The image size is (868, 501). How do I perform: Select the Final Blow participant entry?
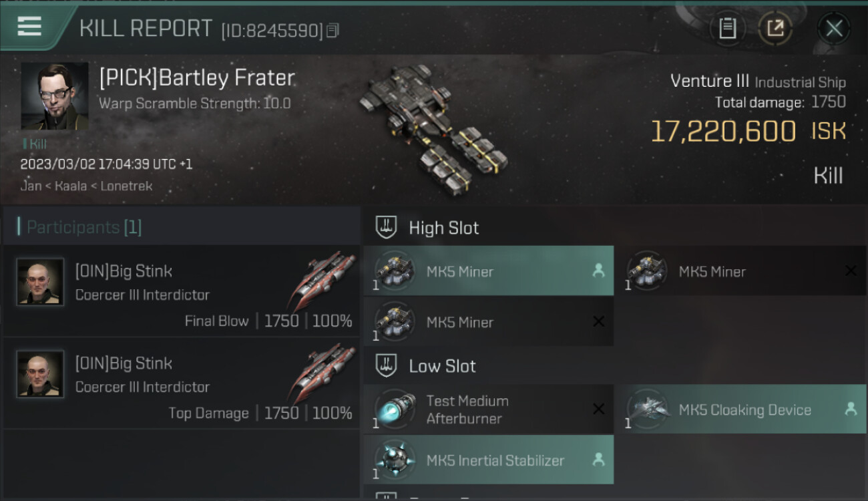[x=182, y=291]
